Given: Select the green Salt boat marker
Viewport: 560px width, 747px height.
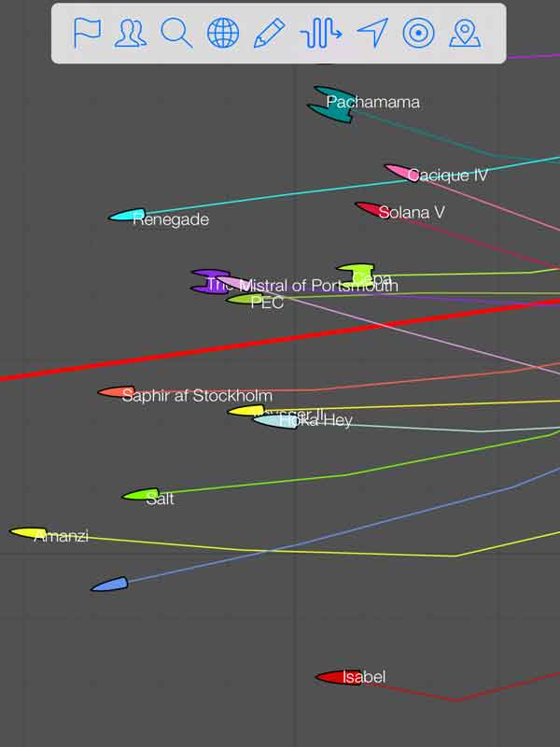Looking at the screenshot, I should pos(139,495).
